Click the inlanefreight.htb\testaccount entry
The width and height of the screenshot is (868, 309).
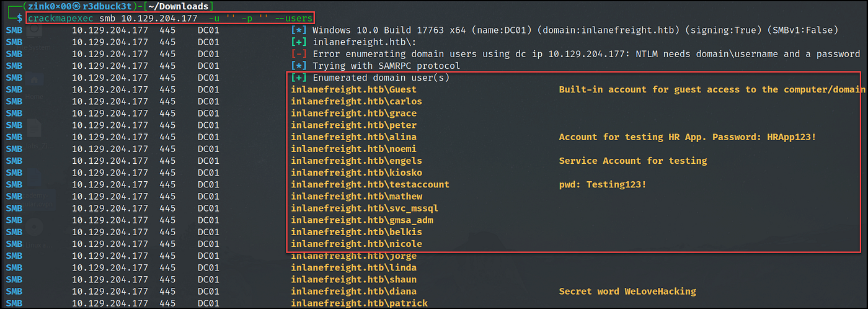click(370, 184)
